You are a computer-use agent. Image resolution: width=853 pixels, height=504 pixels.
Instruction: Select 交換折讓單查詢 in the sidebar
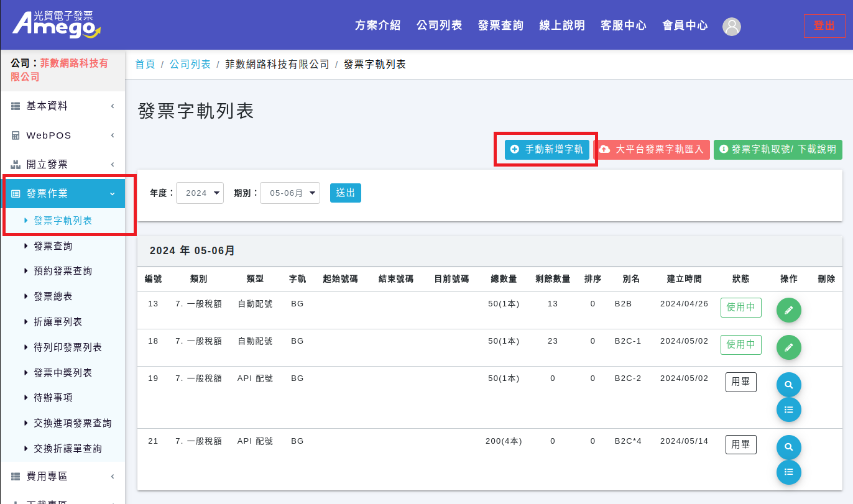coord(68,449)
